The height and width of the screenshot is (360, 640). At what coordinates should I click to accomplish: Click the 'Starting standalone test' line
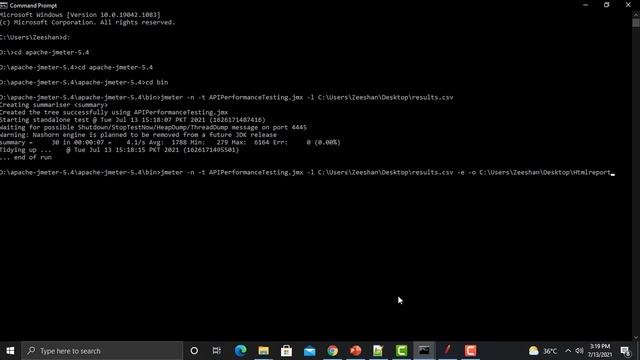(x=133, y=120)
